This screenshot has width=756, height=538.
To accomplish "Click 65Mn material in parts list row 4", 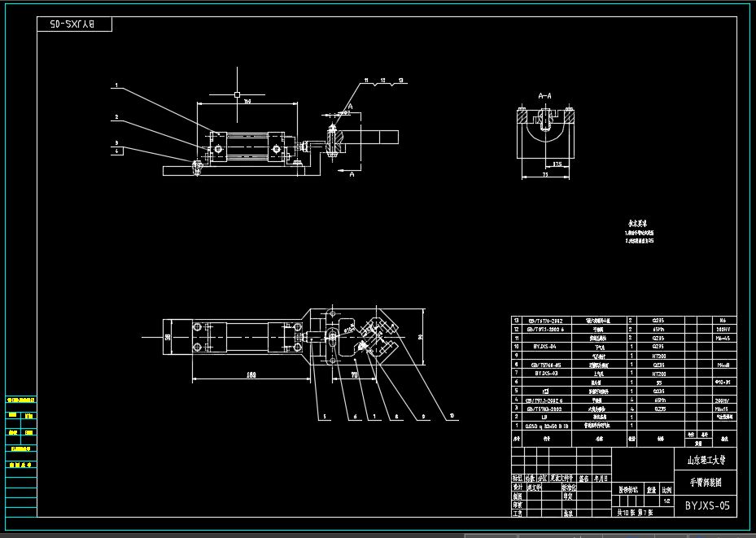I will click(x=660, y=400).
